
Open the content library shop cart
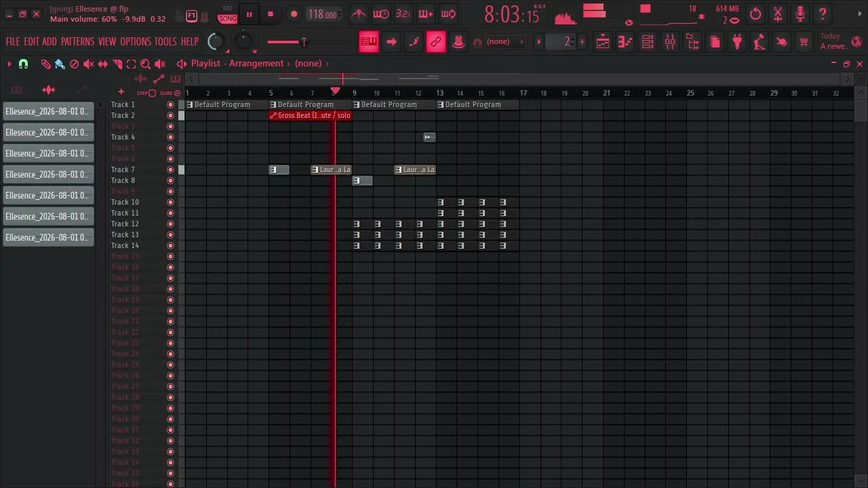point(804,42)
